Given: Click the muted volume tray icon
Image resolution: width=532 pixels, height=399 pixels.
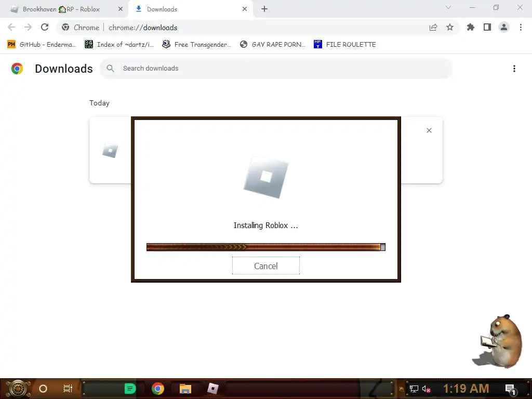Looking at the screenshot, I should (x=427, y=389).
